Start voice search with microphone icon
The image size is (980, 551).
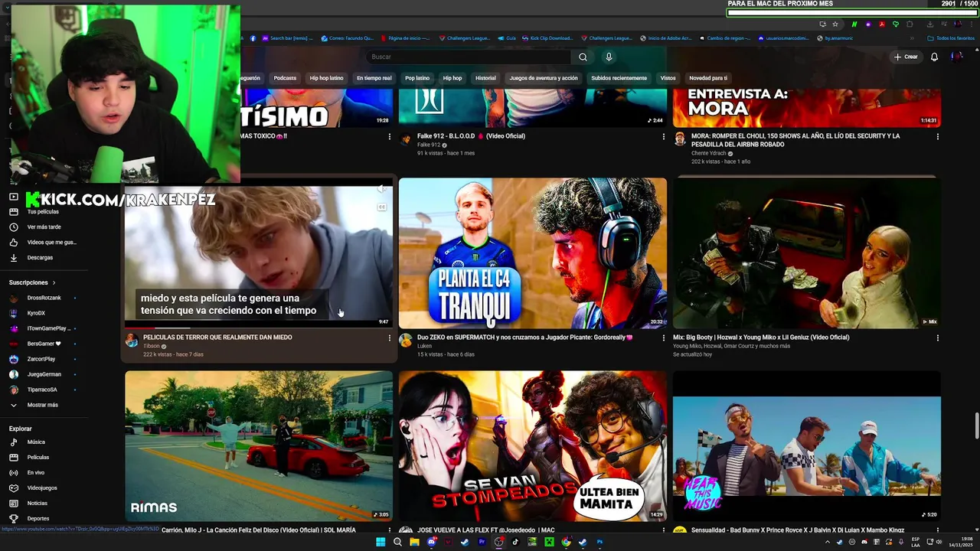609,57
